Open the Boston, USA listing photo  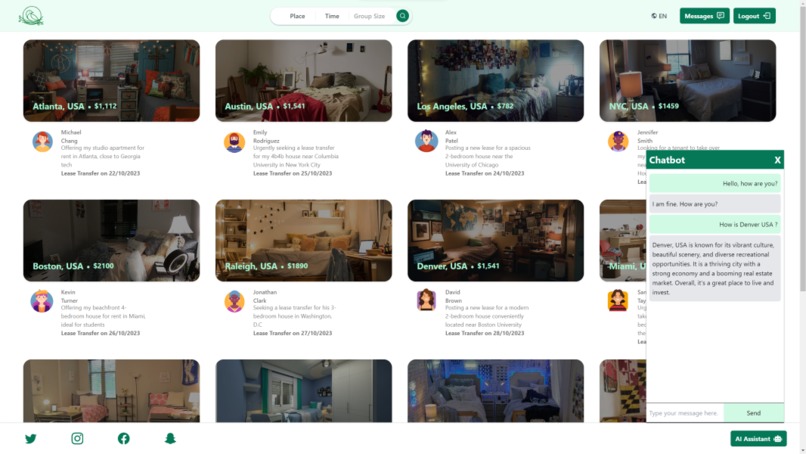click(x=112, y=241)
